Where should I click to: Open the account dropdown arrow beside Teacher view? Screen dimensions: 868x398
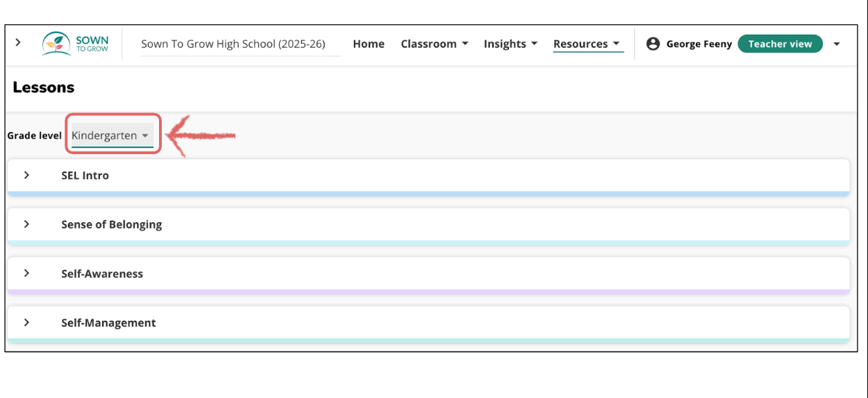[837, 44]
